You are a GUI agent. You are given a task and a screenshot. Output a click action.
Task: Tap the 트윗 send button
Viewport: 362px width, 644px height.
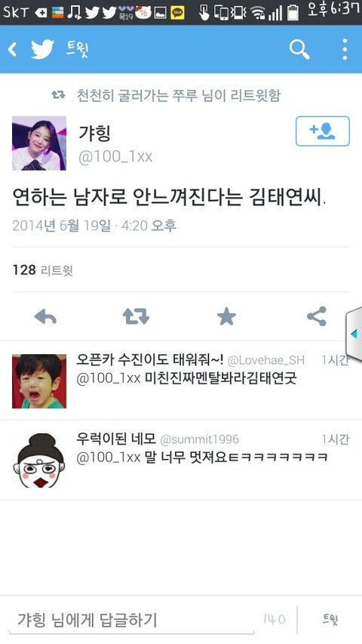[x=330, y=619]
